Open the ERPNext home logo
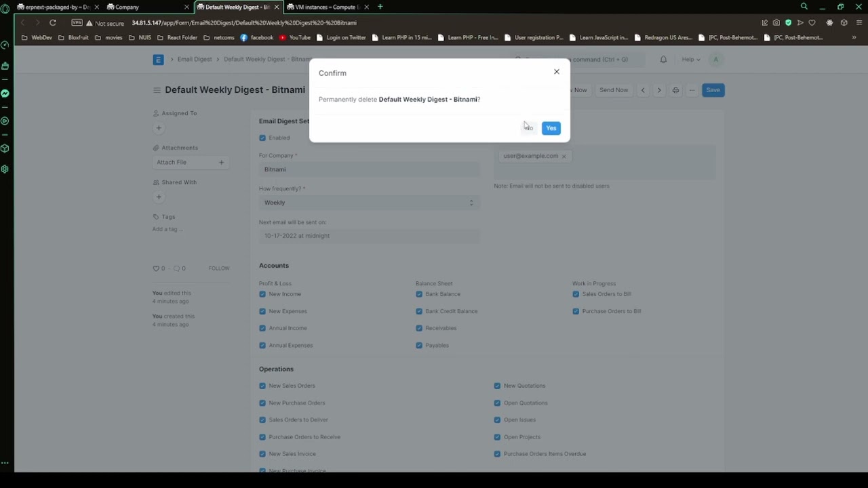Viewport: 868px width, 488px height. (x=158, y=60)
